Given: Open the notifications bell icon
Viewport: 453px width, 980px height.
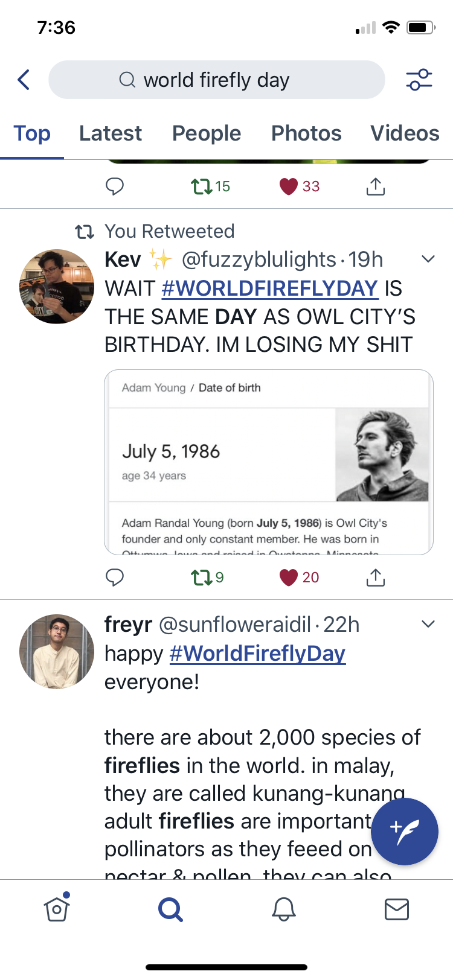Looking at the screenshot, I should (283, 909).
